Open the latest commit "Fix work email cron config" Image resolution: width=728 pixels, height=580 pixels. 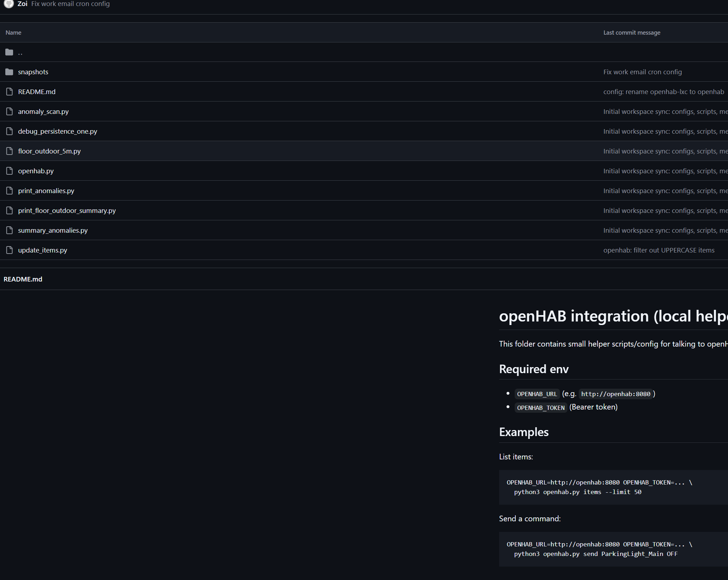(x=70, y=4)
